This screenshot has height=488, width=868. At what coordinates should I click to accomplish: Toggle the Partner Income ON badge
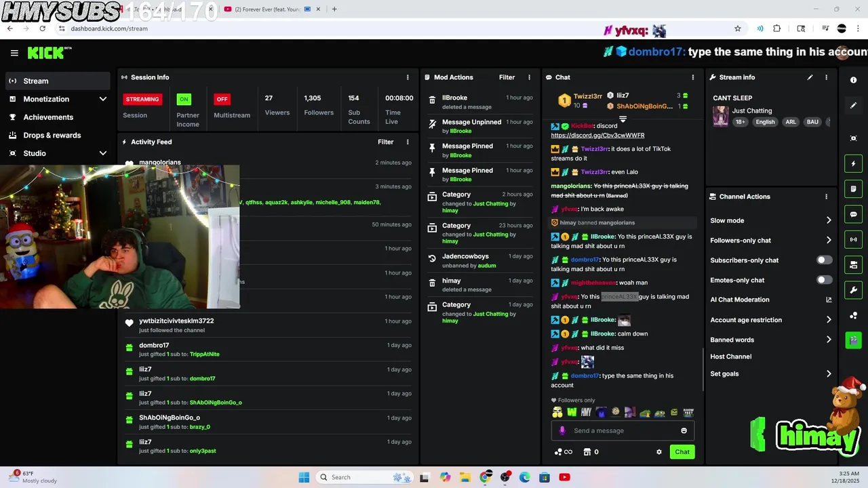184,99
